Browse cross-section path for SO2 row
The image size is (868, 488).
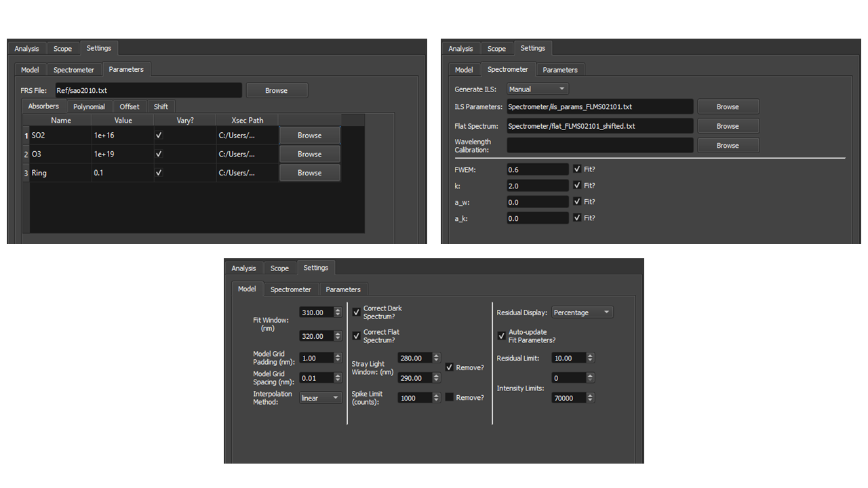309,136
